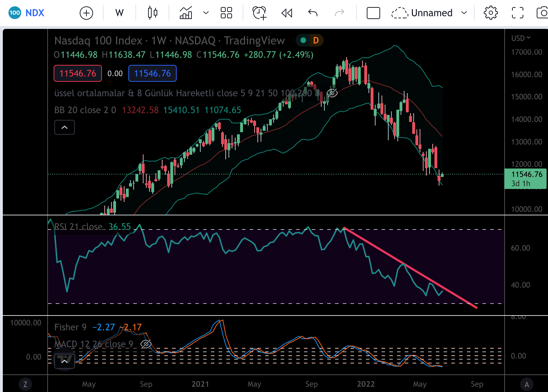The width and height of the screenshot is (548, 392).
Task: Click the RSI value 36.55
Action: tap(120, 226)
